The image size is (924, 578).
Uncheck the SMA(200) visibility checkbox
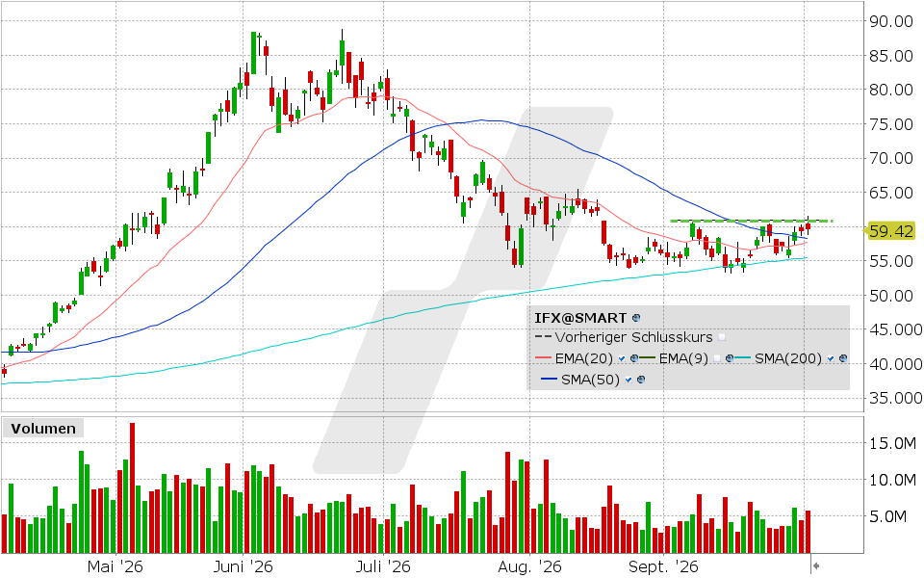coord(831,358)
